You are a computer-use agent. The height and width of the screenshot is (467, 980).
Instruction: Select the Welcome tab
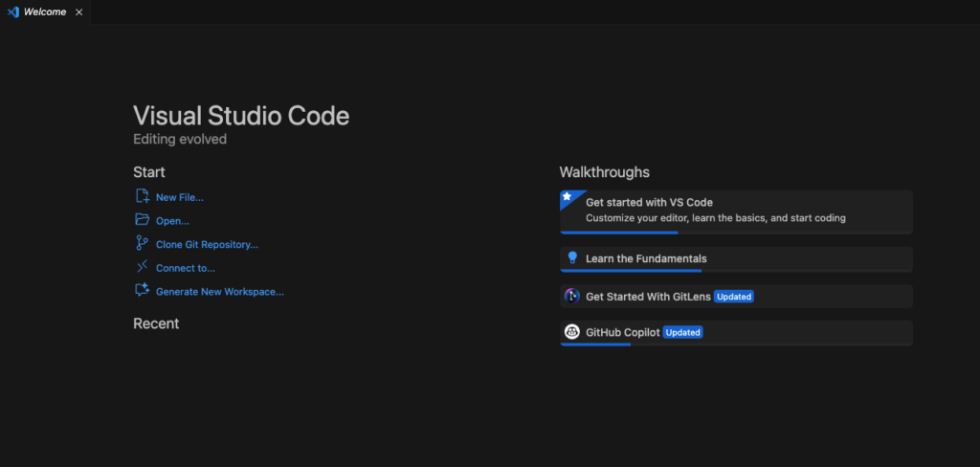[x=45, y=11]
